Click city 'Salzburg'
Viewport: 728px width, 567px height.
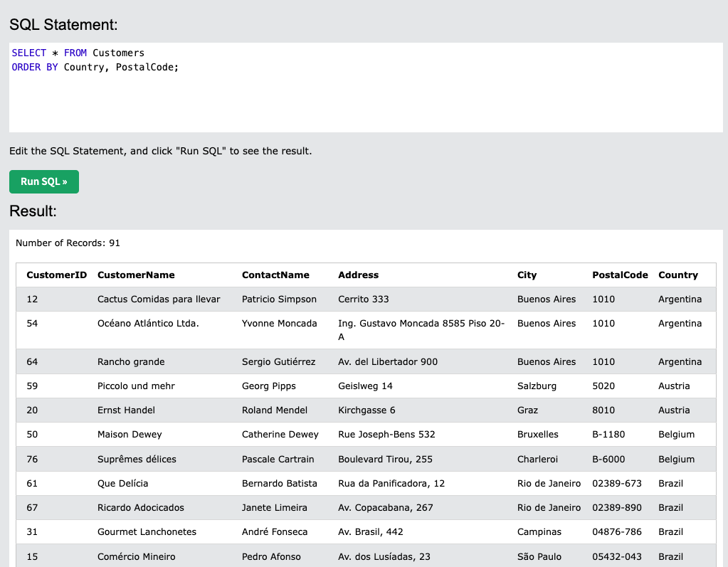tap(537, 386)
